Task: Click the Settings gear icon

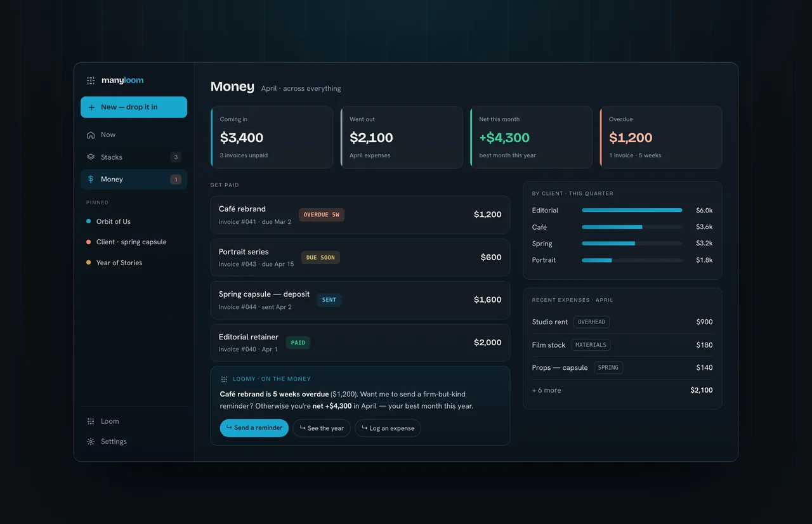Action: coord(91,442)
